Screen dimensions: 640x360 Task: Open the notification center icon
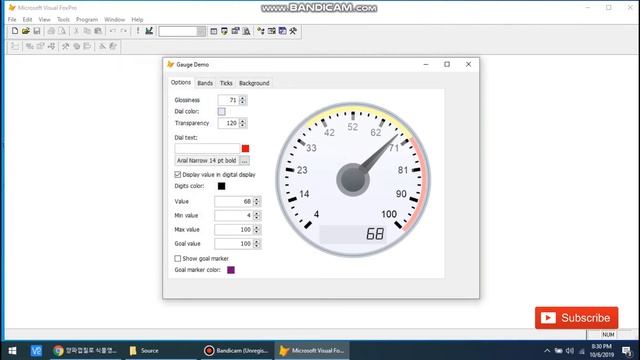627,351
